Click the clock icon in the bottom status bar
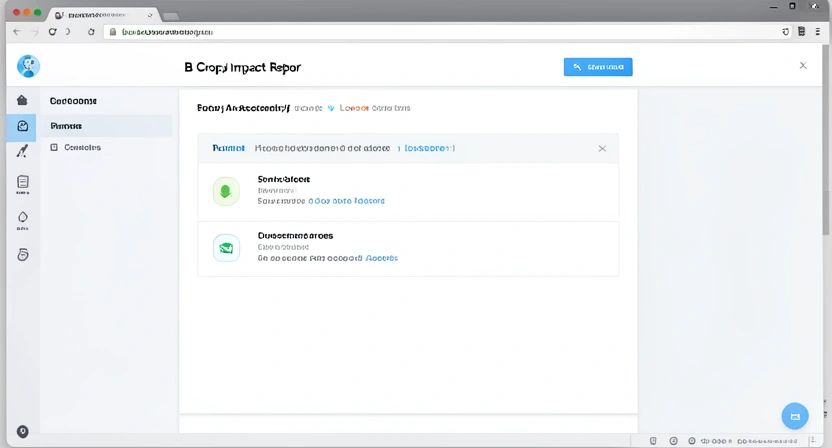 click(673, 441)
